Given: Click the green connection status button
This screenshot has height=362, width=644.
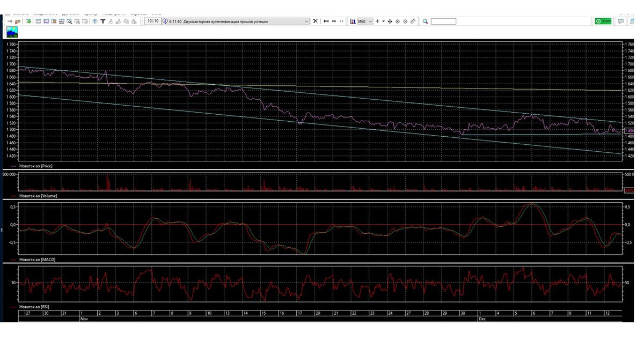Looking at the screenshot, I should tap(603, 21).
